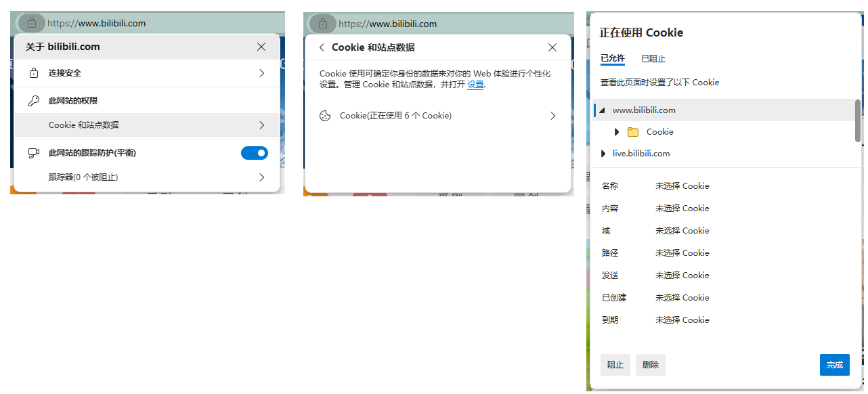Click the middle address bar URL text

(387, 24)
